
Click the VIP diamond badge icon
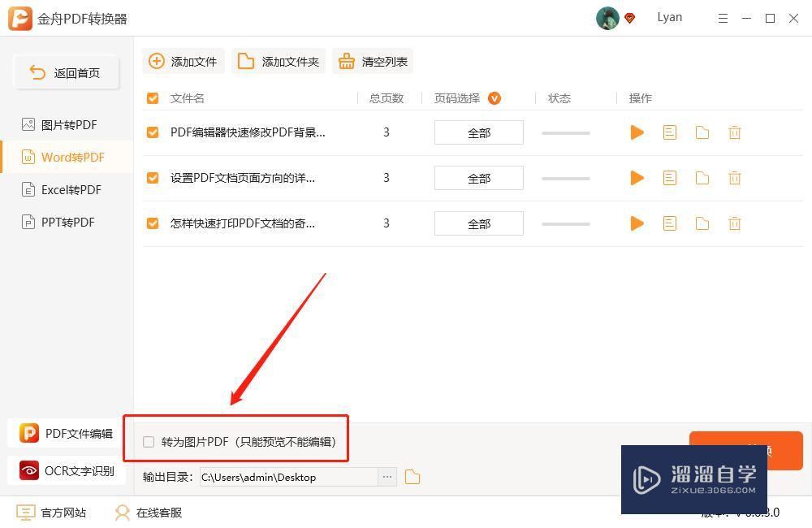tap(630, 19)
